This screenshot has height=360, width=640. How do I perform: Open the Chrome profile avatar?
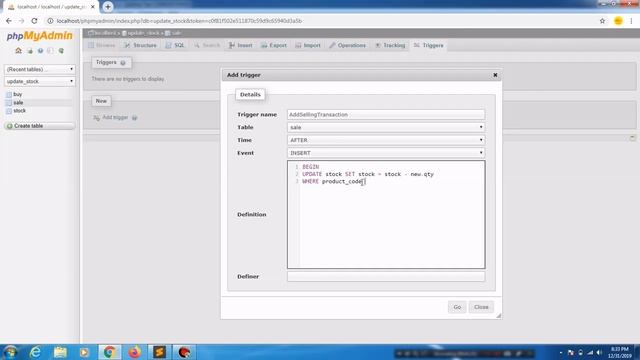coord(618,21)
